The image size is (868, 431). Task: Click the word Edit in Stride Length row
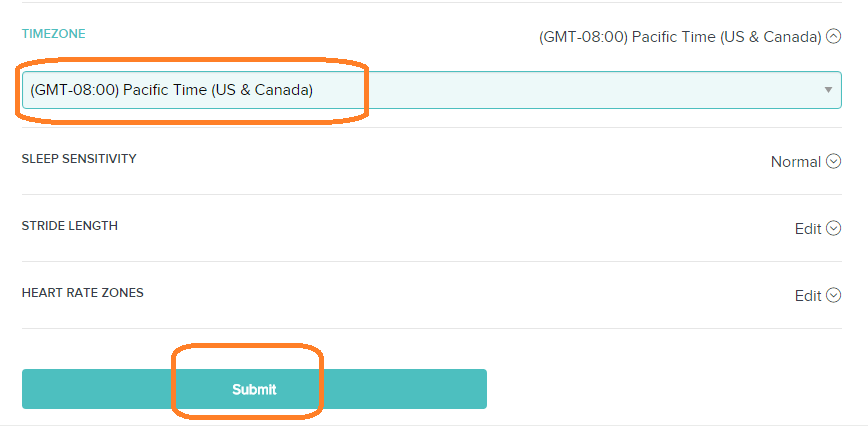pos(808,229)
